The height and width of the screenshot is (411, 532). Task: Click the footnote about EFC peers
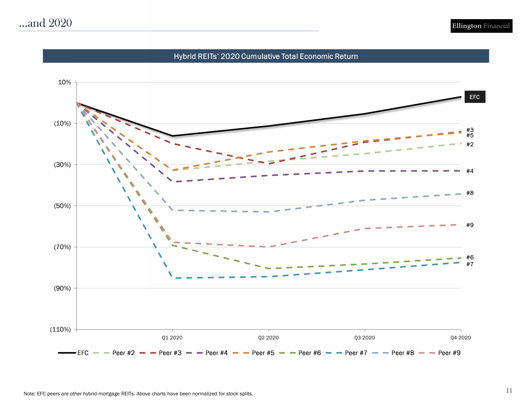point(138,394)
